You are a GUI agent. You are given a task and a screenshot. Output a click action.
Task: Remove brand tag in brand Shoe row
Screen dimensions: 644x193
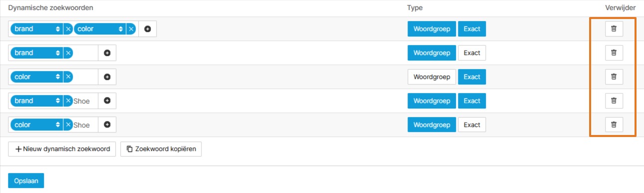click(x=68, y=101)
